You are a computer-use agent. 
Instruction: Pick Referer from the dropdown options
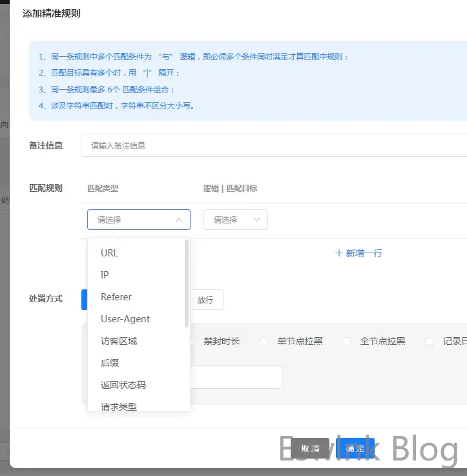(x=116, y=297)
